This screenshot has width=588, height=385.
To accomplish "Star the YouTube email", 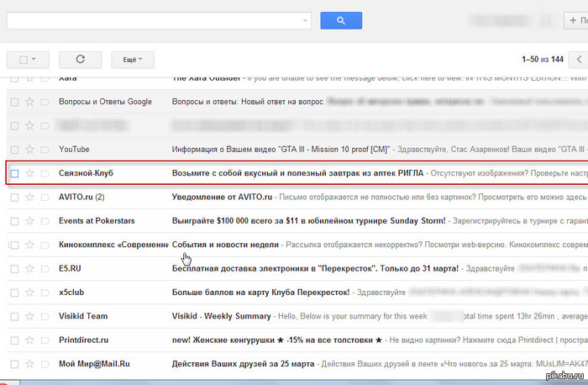I will [30, 150].
